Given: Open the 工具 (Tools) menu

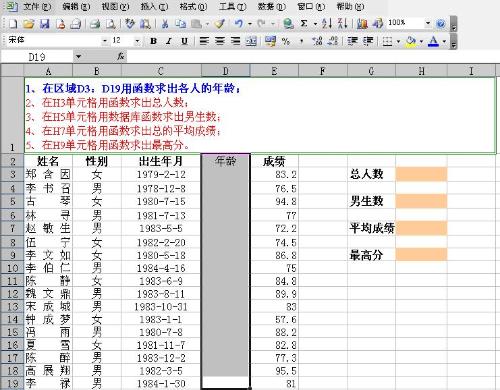Looking at the screenshot, I should [232, 6].
